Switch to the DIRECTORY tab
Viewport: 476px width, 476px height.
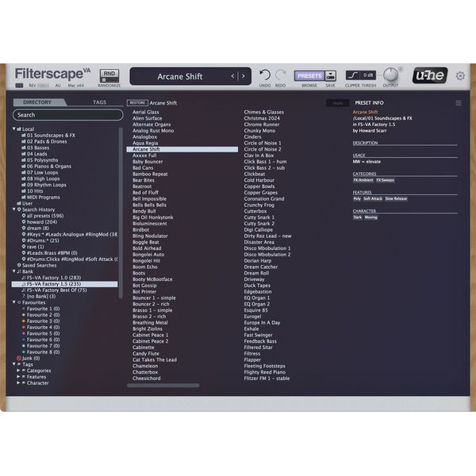click(x=37, y=102)
